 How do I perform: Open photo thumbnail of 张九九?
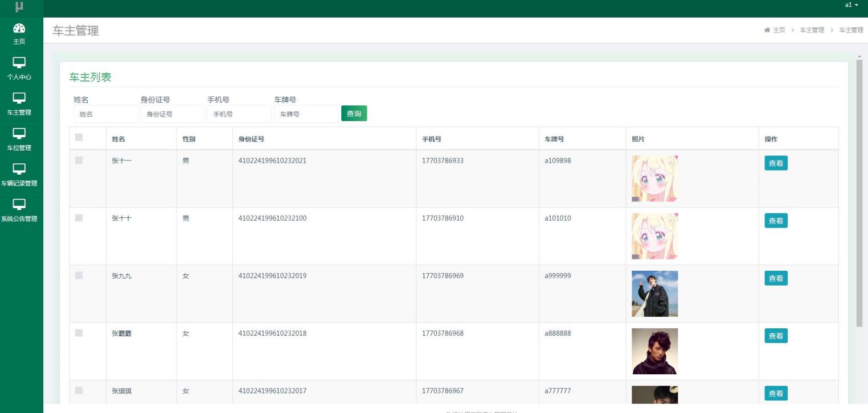(x=655, y=294)
